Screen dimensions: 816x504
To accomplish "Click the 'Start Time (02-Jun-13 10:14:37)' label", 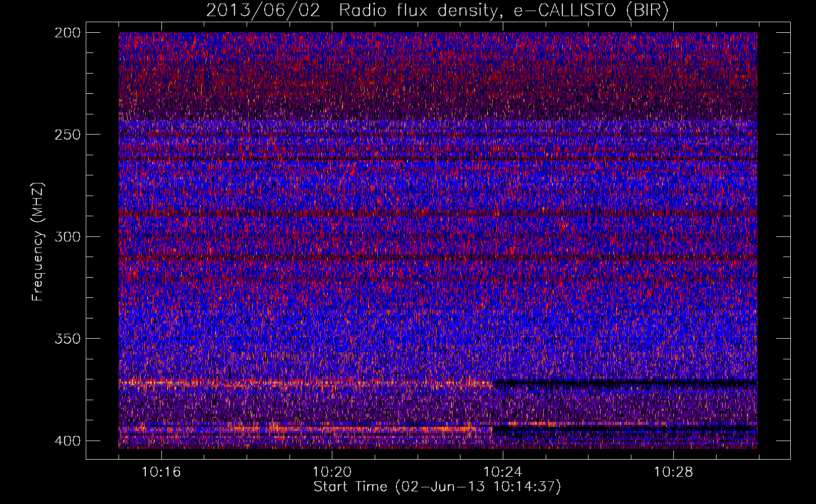I will [x=437, y=487].
